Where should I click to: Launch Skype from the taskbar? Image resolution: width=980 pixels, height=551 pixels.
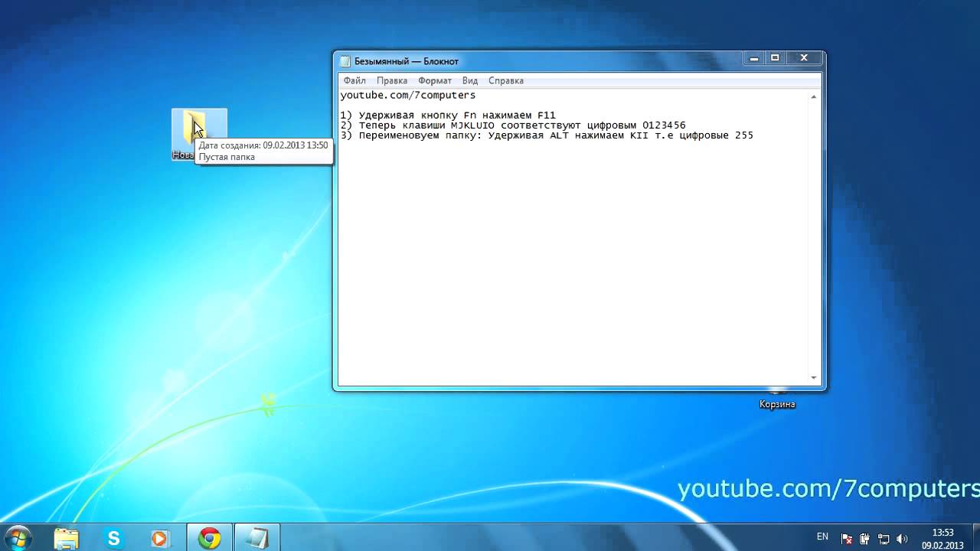(114, 538)
